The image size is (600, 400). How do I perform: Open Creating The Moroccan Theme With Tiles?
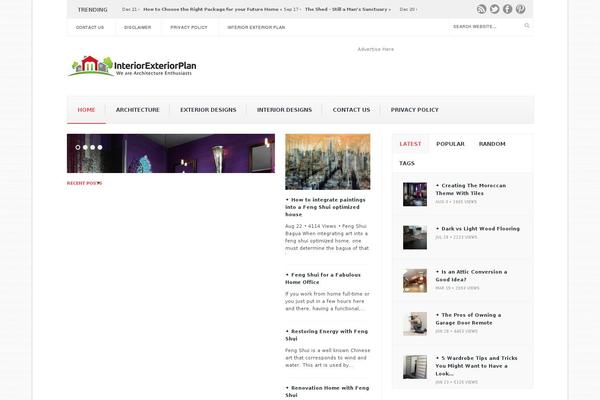pyautogui.click(x=471, y=189)
